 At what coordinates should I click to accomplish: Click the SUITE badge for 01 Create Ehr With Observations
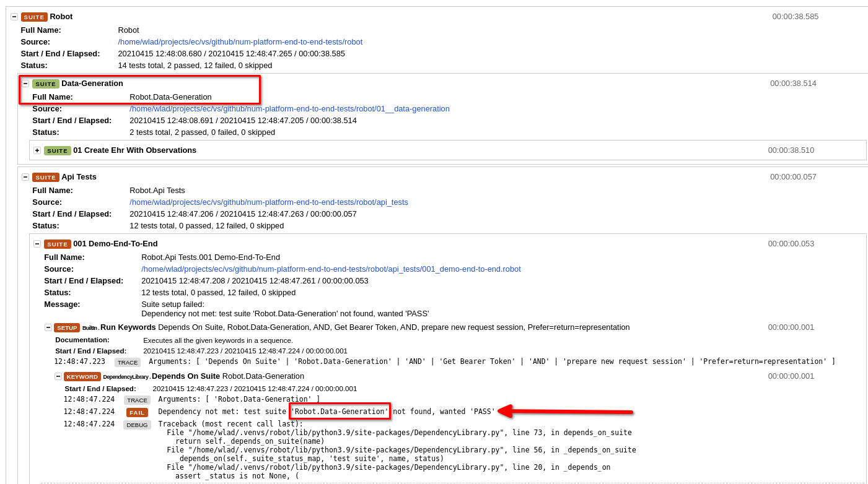[x=58, y=150]
